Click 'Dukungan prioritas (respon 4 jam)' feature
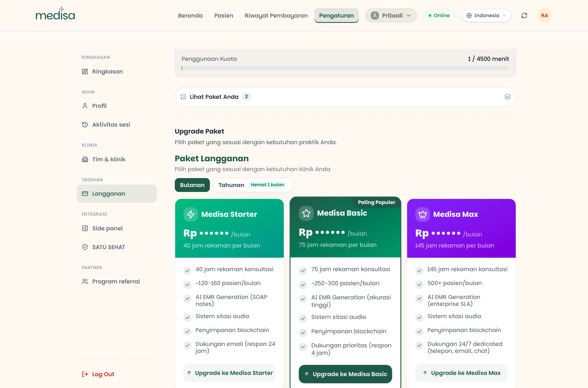588x388 pixels. click(351, 349)
